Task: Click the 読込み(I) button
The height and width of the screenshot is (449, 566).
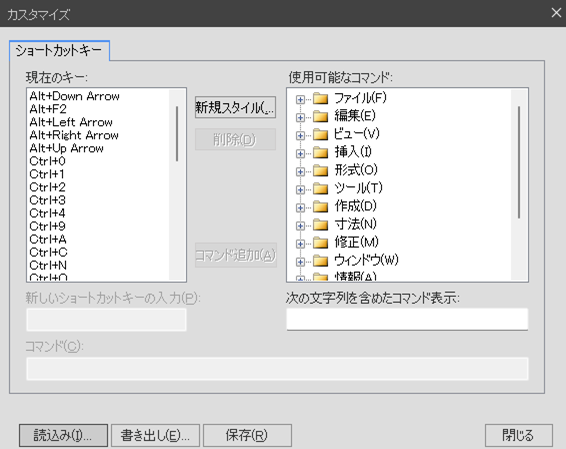Action: [63, 435]
